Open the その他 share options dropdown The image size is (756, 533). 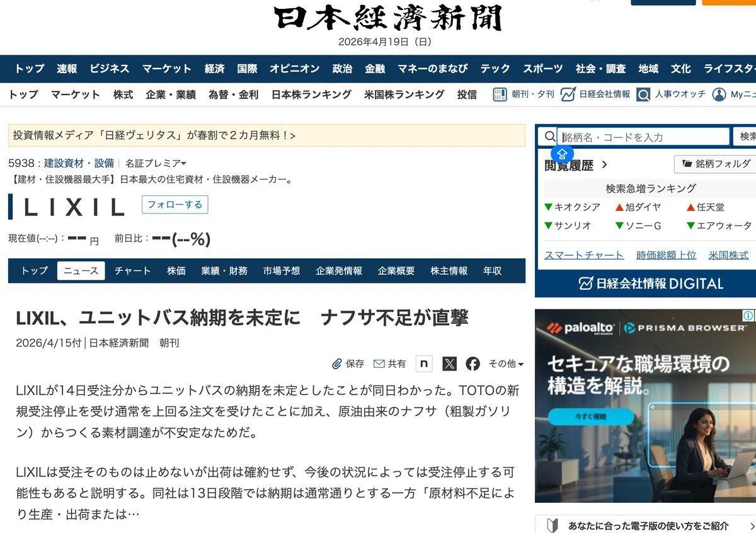click(507, 364)
